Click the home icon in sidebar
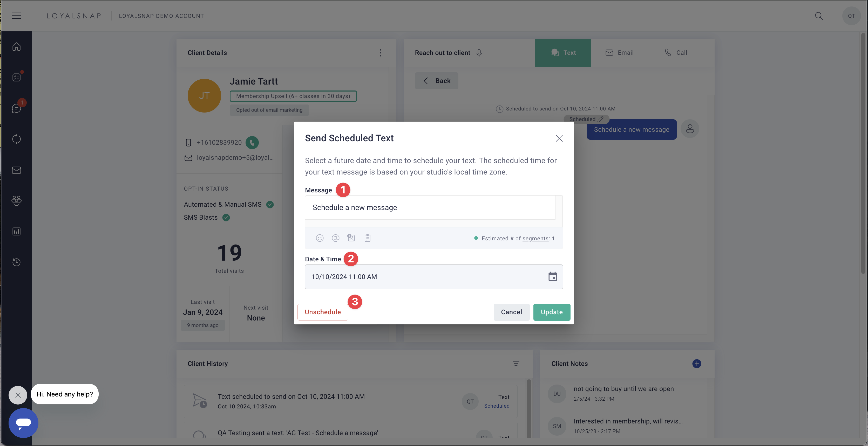This screenshot has height=446, width=868. click(x=17, y=46)
